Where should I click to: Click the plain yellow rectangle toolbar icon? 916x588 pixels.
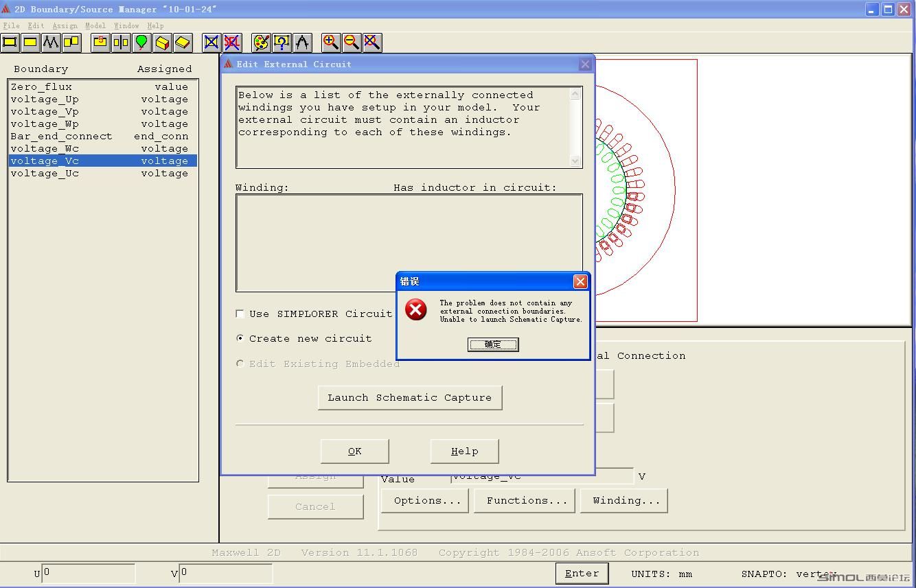point(30,43)
